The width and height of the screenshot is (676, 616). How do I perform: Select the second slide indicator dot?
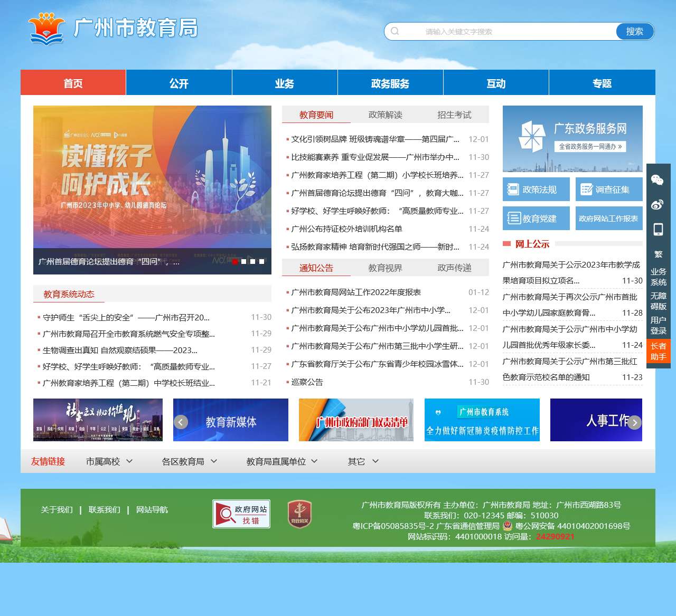click(243, 261)
